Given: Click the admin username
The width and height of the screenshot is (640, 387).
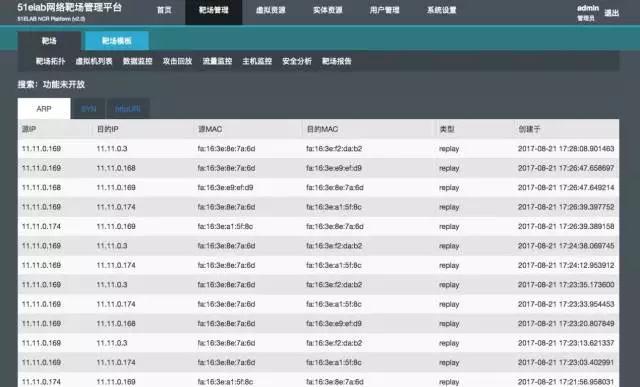Looking at the screenshot, I should pos(588,8).
